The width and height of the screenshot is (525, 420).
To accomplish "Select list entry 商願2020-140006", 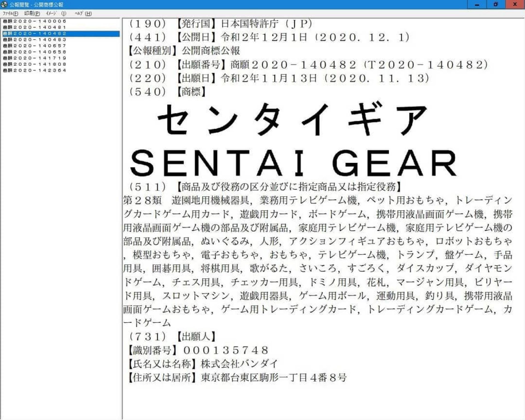I will click(x=34, y=21).
